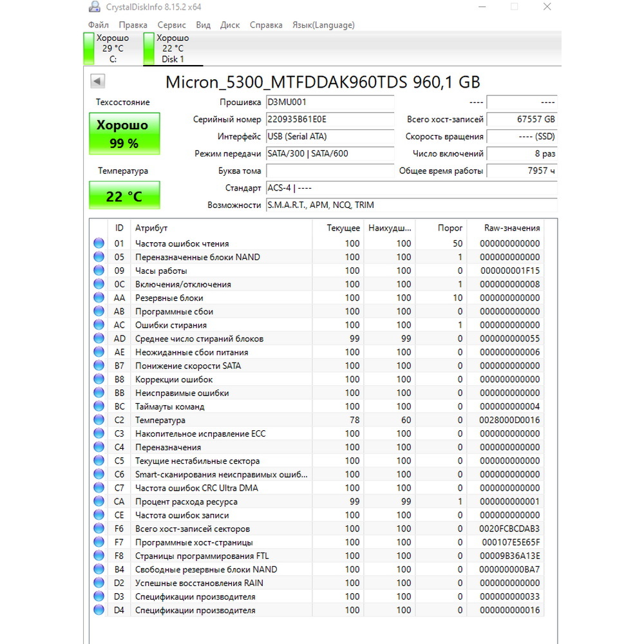Click raw value 0020FCBCDAB3
The height and width of the screenshot is (644, 644).
coord(509,529)
